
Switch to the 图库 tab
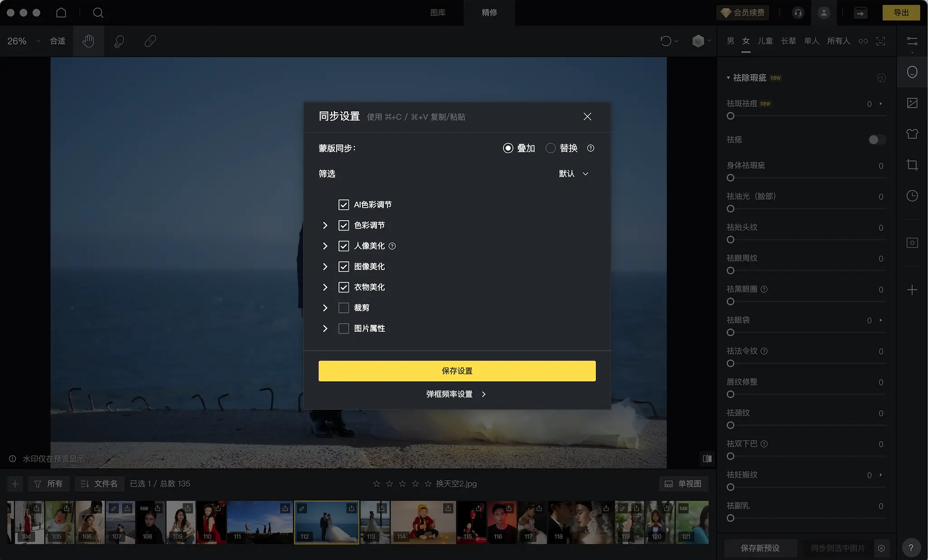click(x=438, y=13)
